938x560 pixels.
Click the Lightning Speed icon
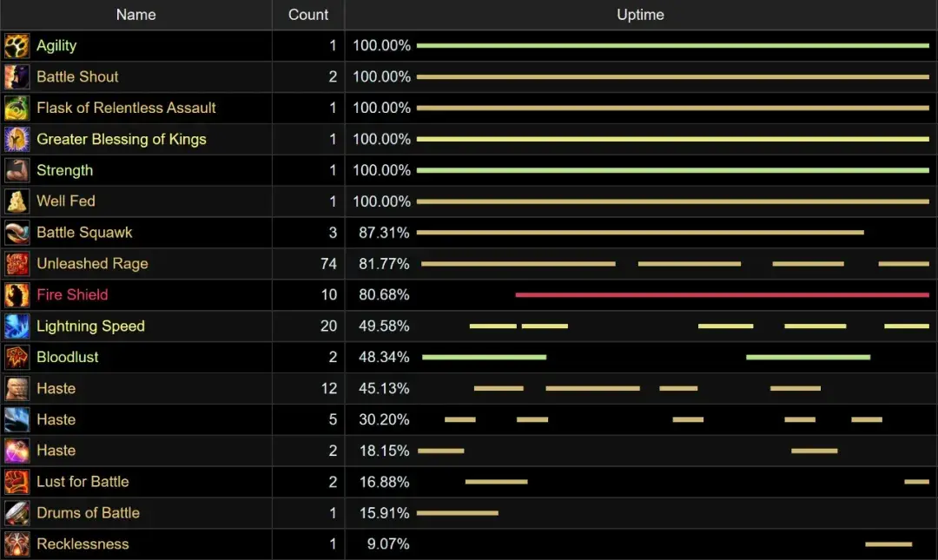click(x=17, y=326)
